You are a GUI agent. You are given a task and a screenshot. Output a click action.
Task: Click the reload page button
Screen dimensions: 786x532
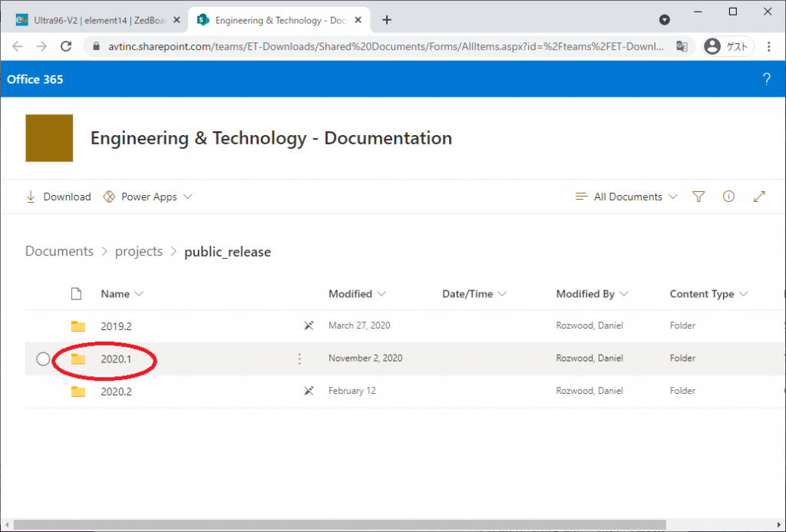coord(67,46)
